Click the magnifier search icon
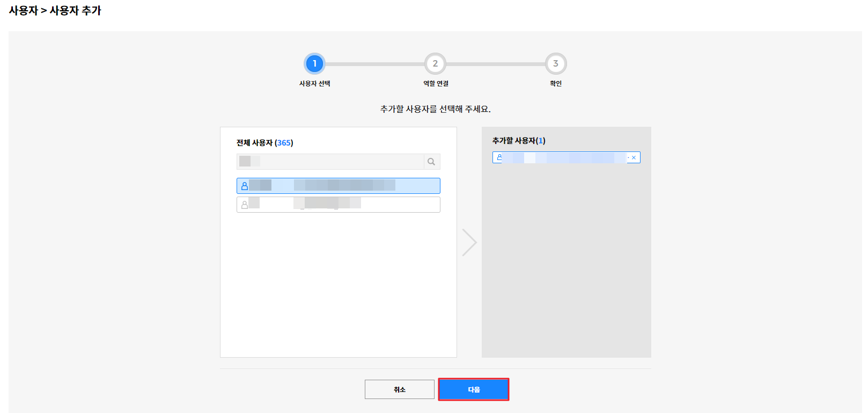The image size is (868, 413). [431, 162]
